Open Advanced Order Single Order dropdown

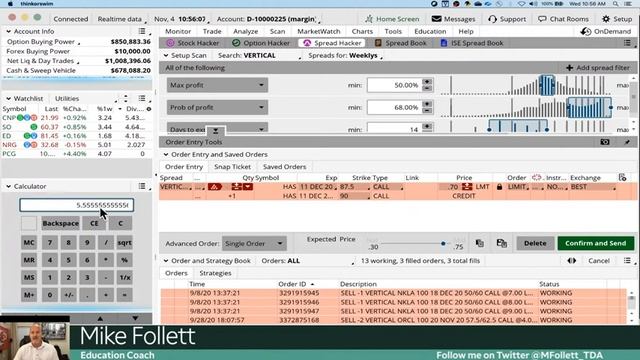point(254,244)
